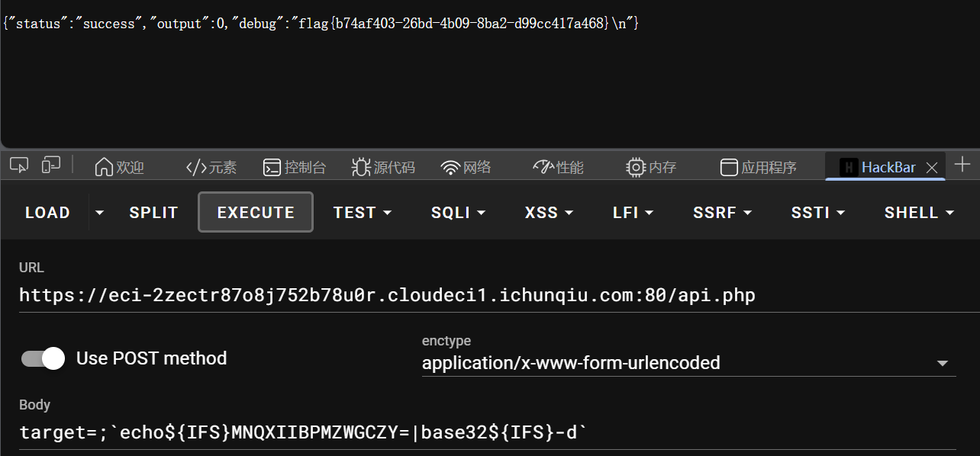Click the inspect element picker icon
Viewport: 980px width, 456px height.
(19, 165)
